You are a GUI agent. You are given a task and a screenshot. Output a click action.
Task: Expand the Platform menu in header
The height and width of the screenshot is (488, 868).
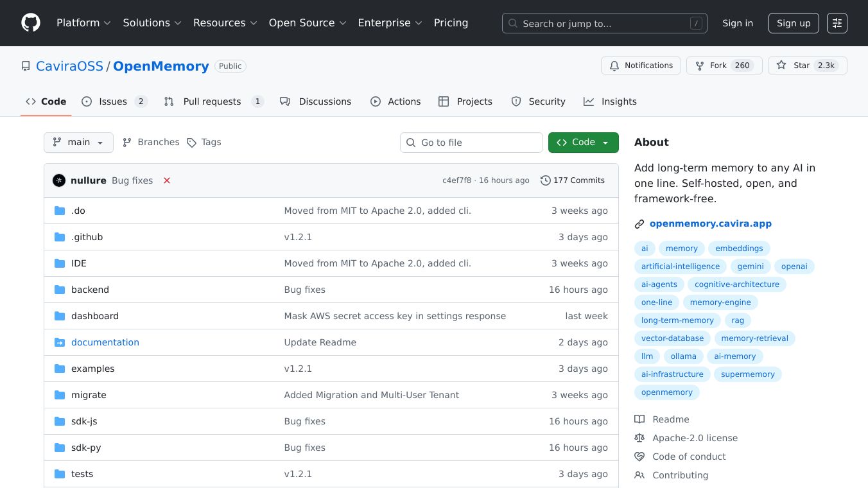(83, 23)
